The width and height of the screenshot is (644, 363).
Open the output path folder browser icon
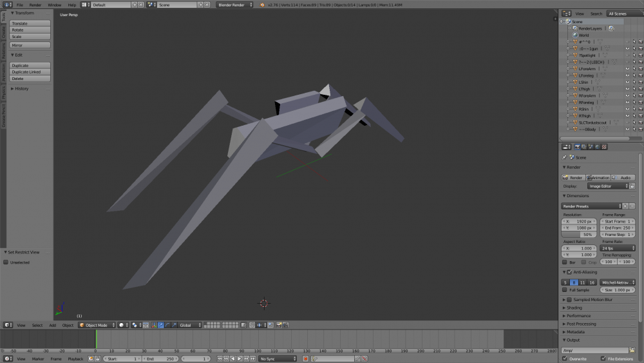(632, 350)
